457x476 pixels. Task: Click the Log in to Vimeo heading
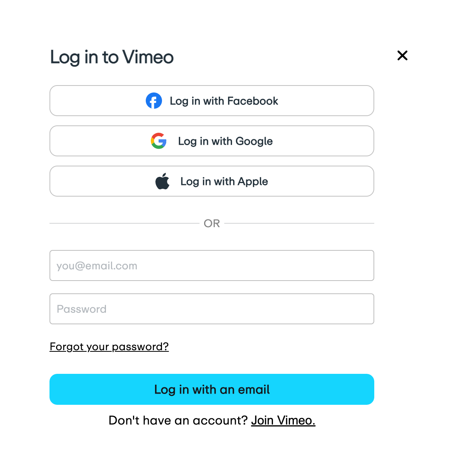pyautogui.click(x=112, y=57)
